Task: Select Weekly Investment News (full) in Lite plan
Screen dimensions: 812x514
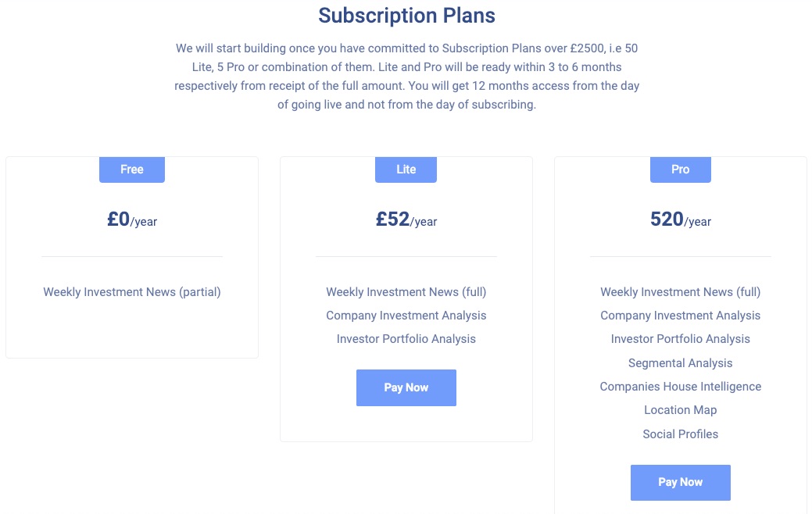Action: [406, 292]
